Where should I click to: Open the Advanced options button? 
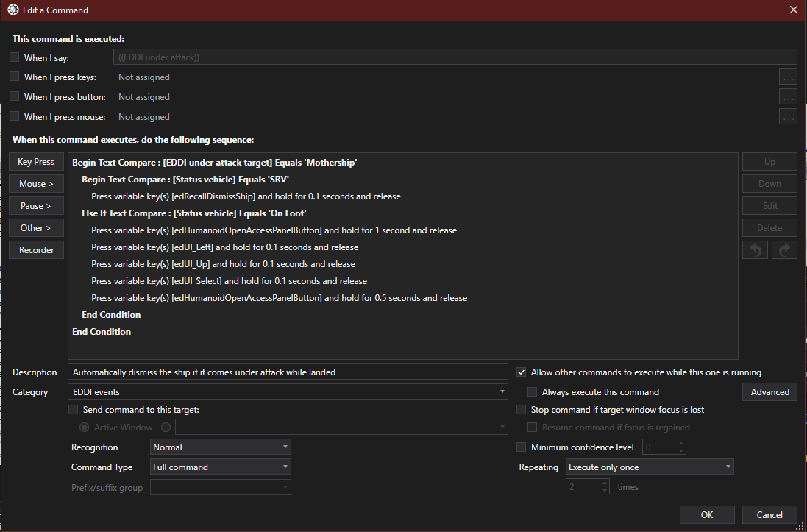tap(769, 392)
